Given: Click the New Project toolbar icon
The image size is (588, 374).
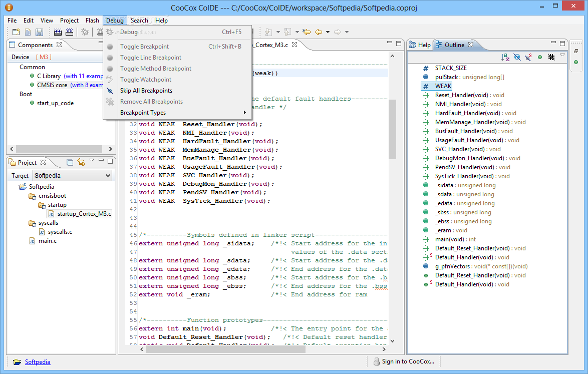Looking at the screenshot, I should (x=16, y=32).
